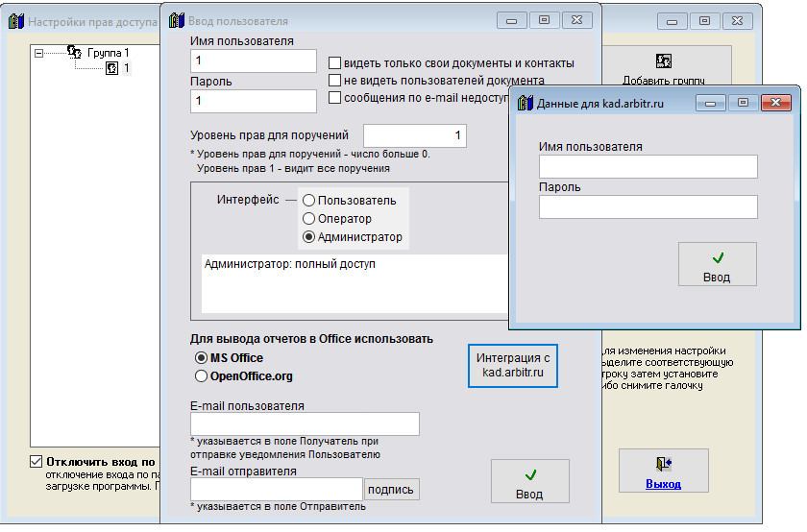Screen dimensions: 807x532
Task: Click green checkmark icon on kad.arbitr.ru Ввод
Action: (718, 257)
